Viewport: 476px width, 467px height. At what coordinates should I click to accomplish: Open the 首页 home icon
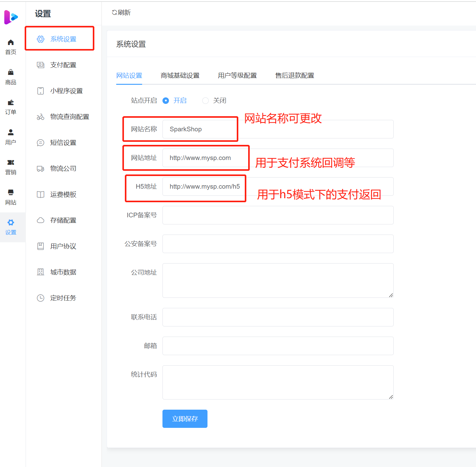click(11, 42)
